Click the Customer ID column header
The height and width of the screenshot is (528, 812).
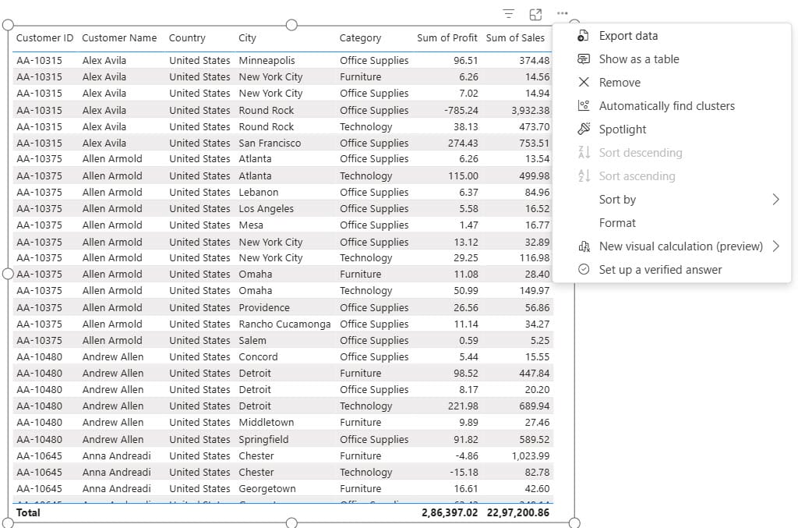pos(44,37)
